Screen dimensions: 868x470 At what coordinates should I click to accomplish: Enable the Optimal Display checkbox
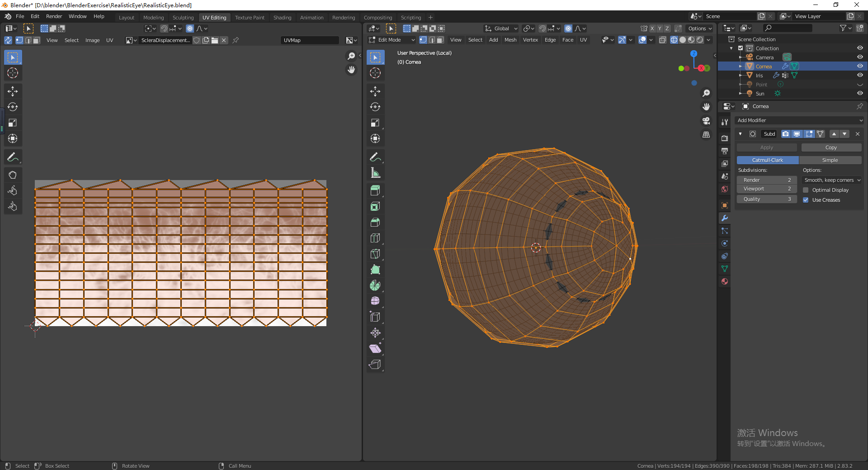(806, 190)
